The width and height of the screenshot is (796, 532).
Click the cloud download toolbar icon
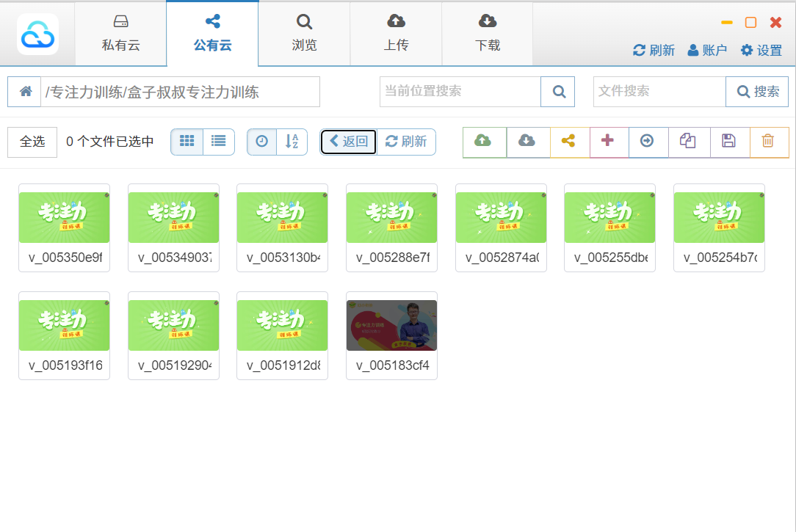(528, 142)
